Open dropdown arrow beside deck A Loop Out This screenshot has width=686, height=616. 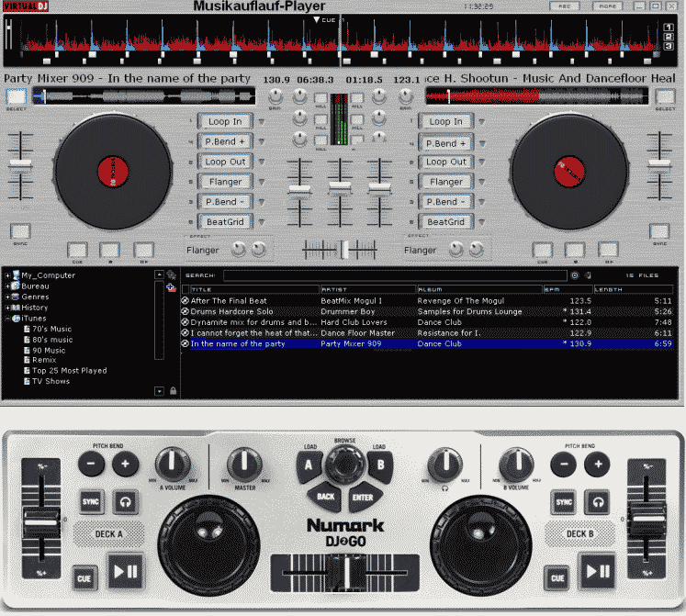pyautogui.click(x=261, y=162)
